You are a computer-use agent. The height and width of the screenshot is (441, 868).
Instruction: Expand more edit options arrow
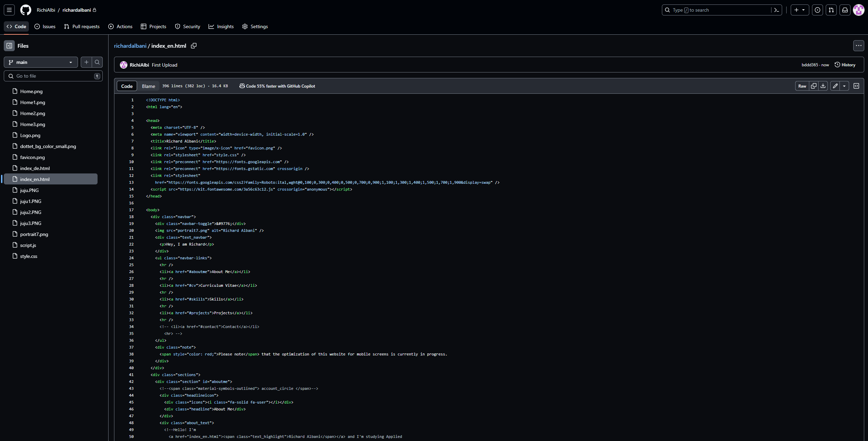pyautogui.click(x=844, y=86)
